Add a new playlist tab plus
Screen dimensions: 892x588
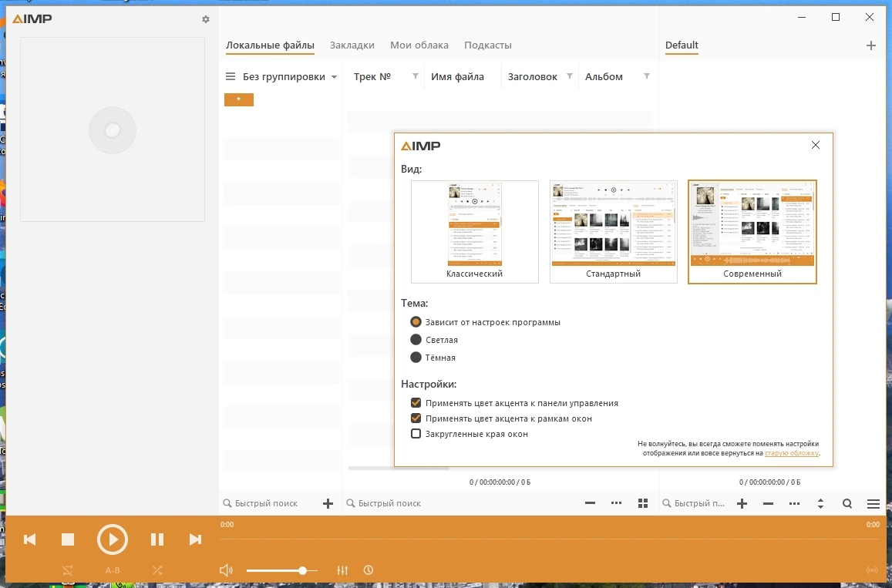(871, 45)
